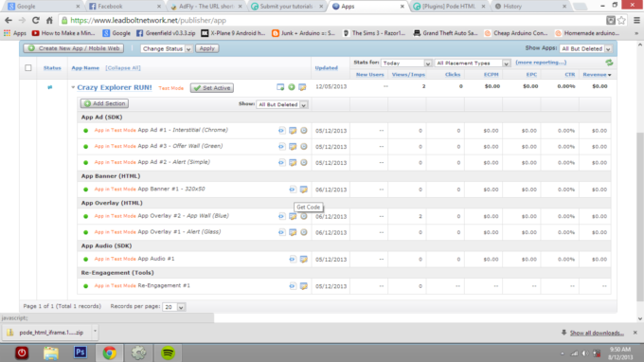Click the green refresh stats icon
This screenshot has width=644, height=362.
click(609, 63)
